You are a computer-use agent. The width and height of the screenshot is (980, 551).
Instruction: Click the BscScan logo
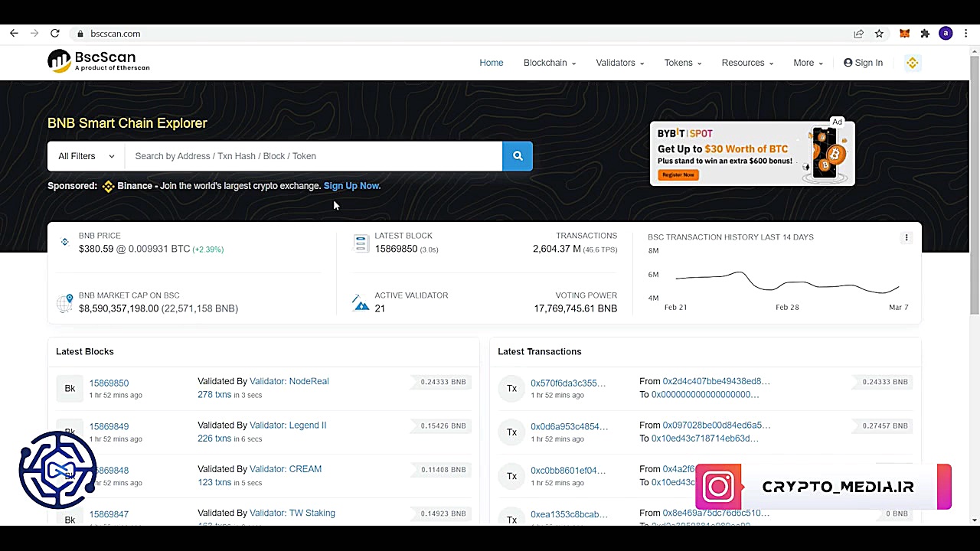[x=99, y=61]
